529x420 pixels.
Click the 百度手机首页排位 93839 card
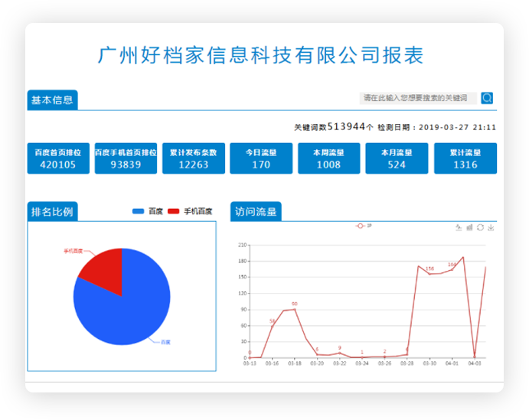click(126, 158)
